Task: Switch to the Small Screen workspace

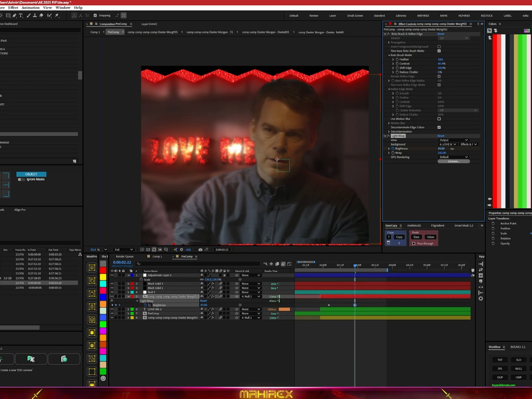Action: pos(355,16)
